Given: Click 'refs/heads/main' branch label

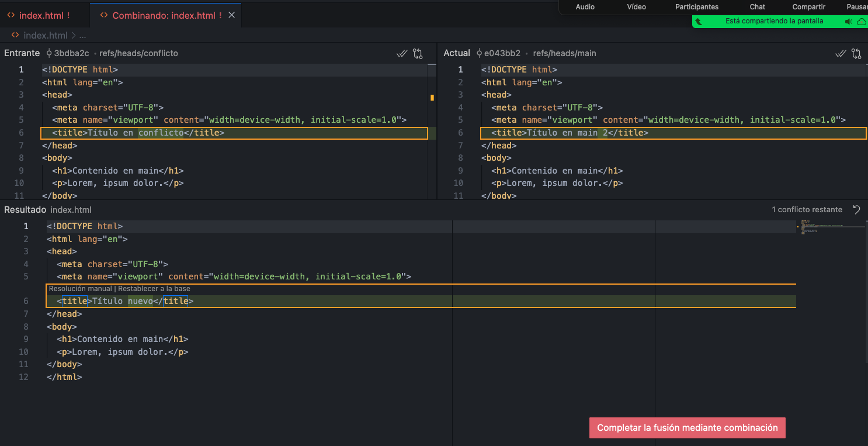Looking at the screenshot, I should pyautogui.click(x=564, y=53).
